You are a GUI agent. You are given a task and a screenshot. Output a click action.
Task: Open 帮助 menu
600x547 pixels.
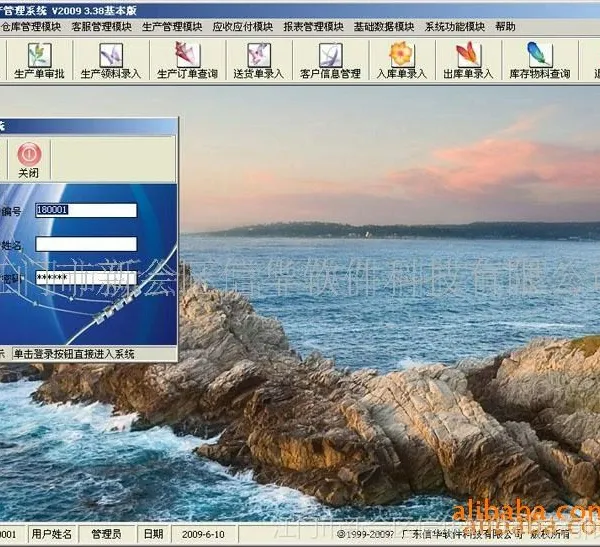[x=505, y=27]
